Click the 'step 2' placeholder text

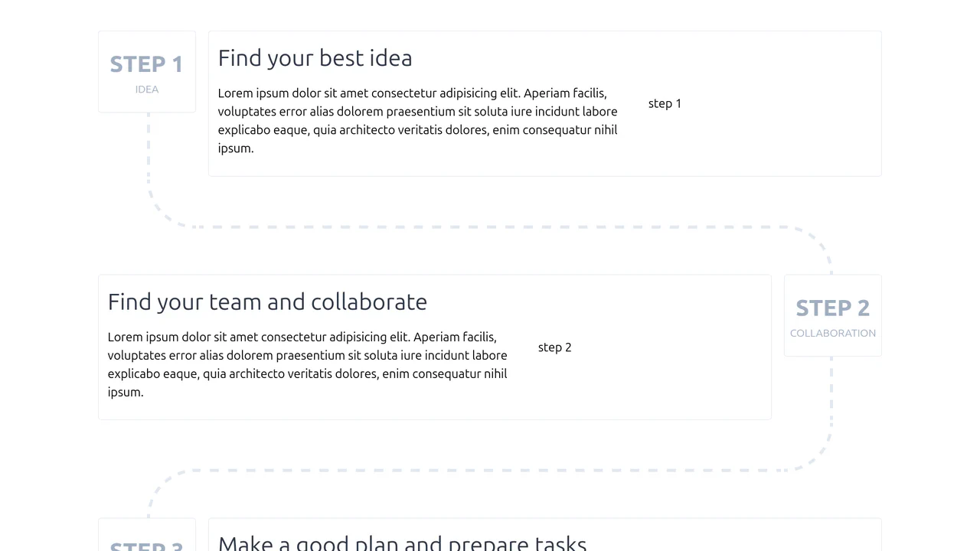coord(554,347)
